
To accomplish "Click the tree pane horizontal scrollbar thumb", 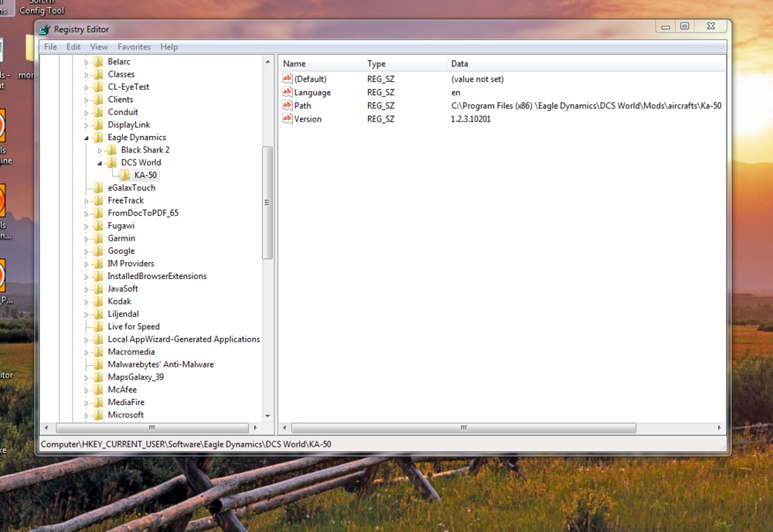I will 152,428.
